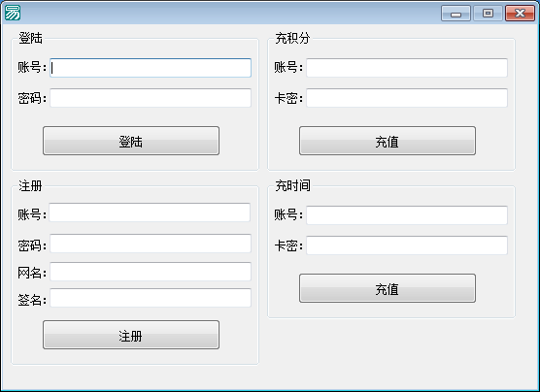
Task: Click the 充积分 group title label
Action: 292,38
